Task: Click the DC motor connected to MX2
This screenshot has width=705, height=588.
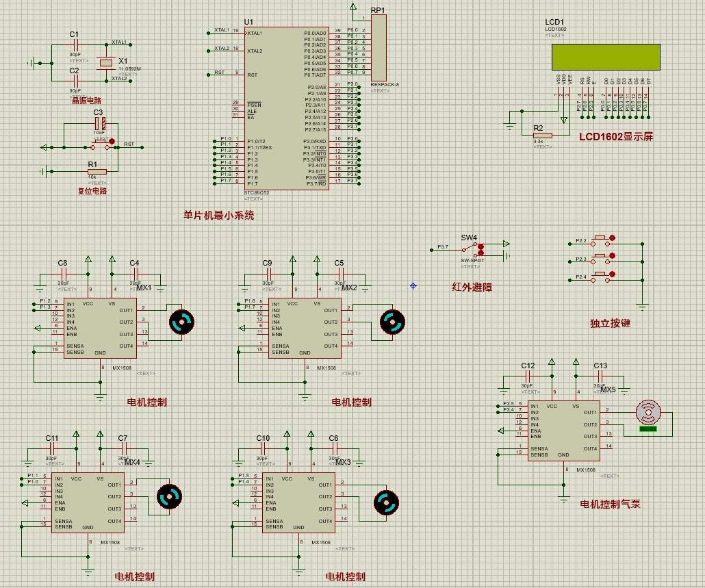Action: click(x=392, y=322)
